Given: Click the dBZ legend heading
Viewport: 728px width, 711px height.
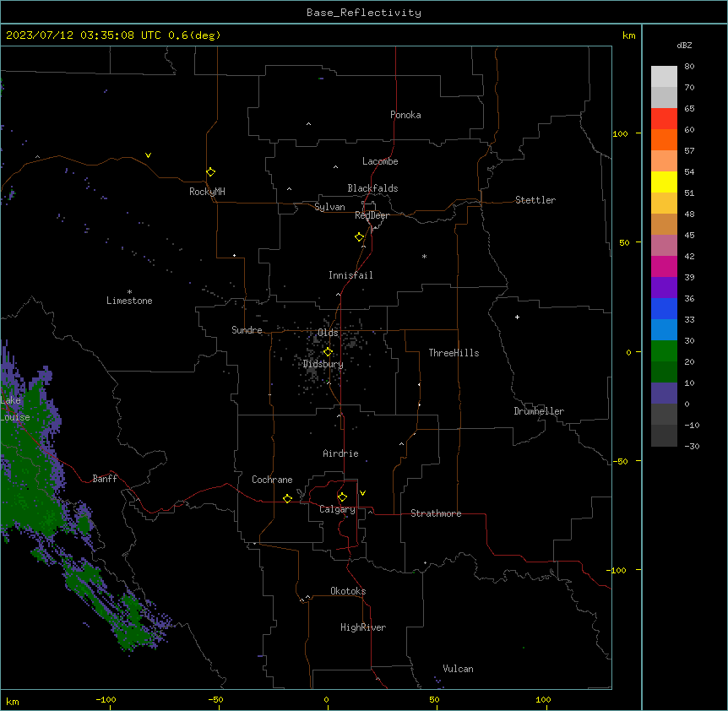Looking at the screenshot, I should [684, 46].
